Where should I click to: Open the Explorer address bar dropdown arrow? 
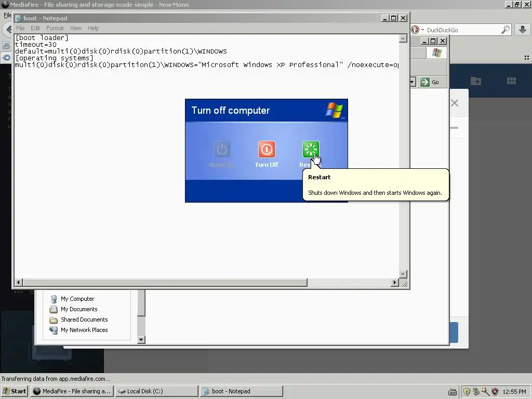coord(412,82)
